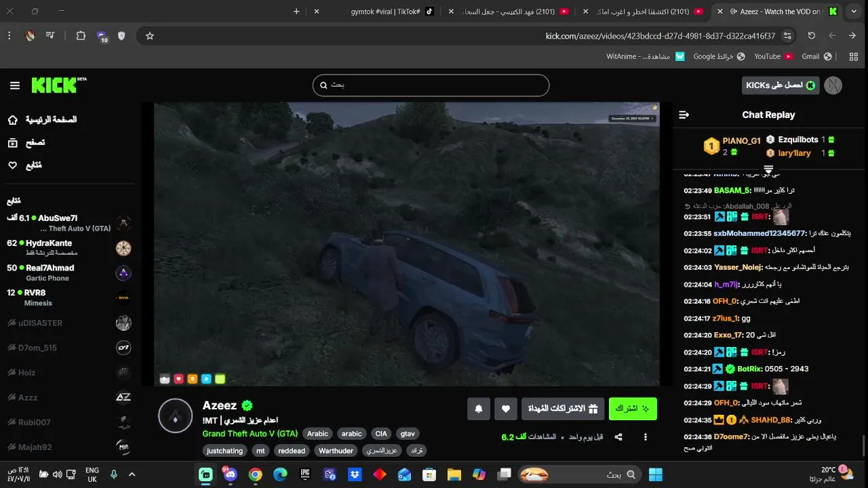The image size is (868, 488).
Task: Open the WitAnime bookmark
Action: (x=646, y=56)
